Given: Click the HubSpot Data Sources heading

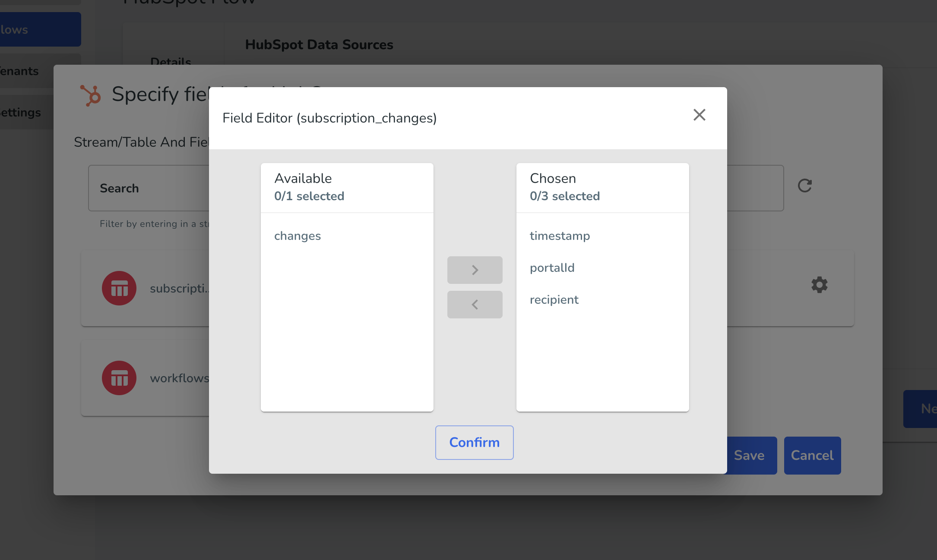Looking at the screenshot, I should tap(319, 44).
